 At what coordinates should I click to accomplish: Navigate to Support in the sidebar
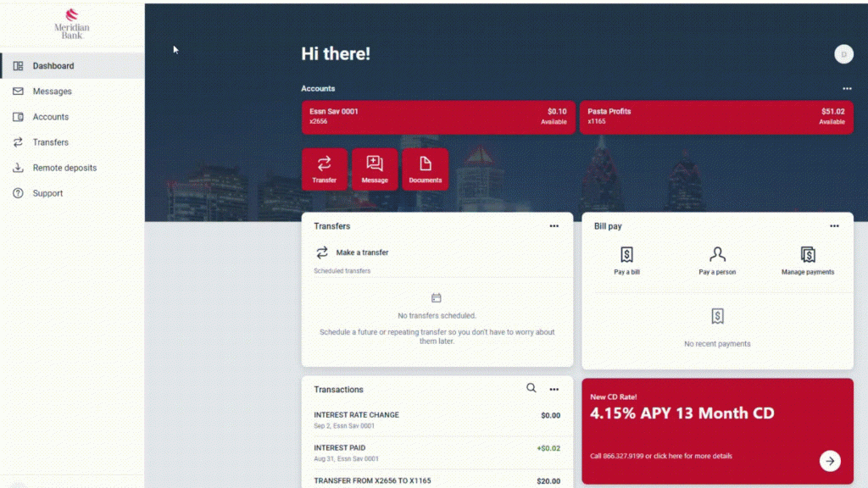click(x=47, y=193)
